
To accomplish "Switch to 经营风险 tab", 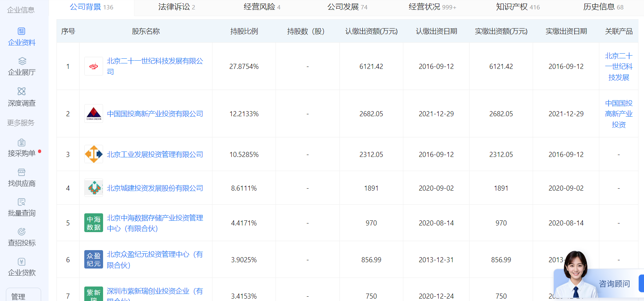I will [262, 7].
